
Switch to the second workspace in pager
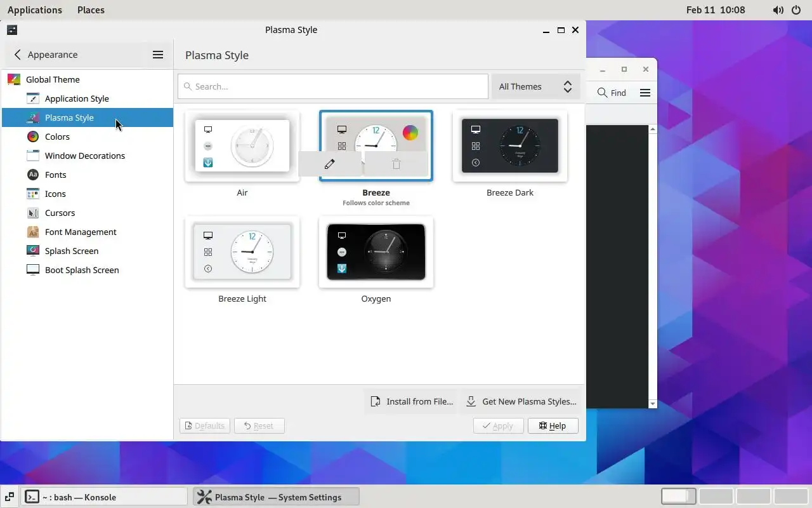coord(716,497)
